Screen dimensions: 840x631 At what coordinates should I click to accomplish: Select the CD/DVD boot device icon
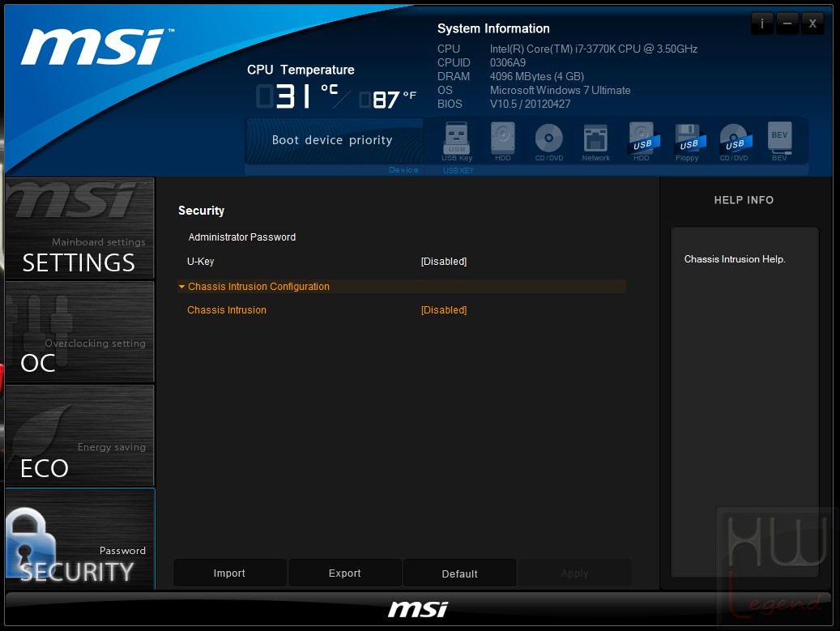(549, 142)
